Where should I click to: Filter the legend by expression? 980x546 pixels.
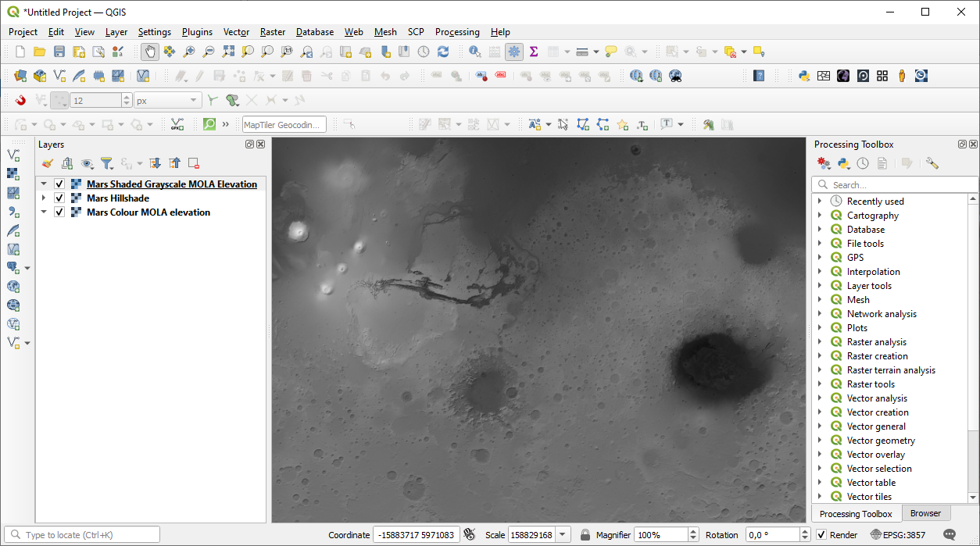pos(107,163)
